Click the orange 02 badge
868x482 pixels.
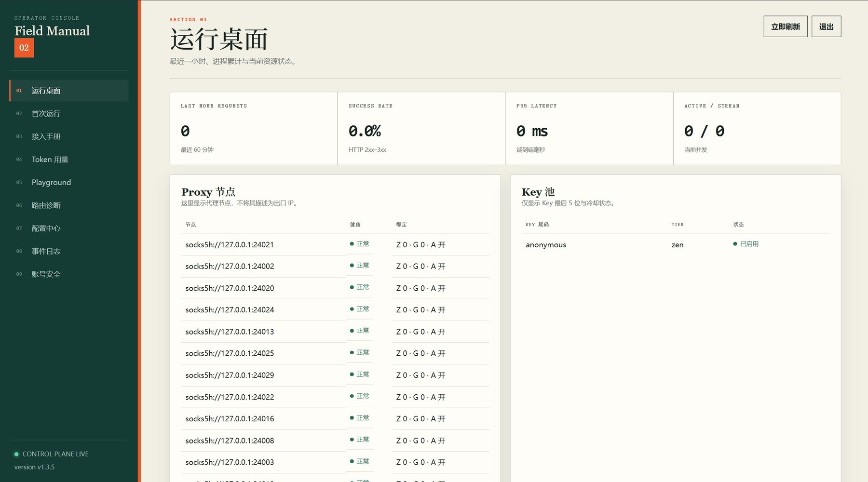pyautogui.click(x=24, y=48)
